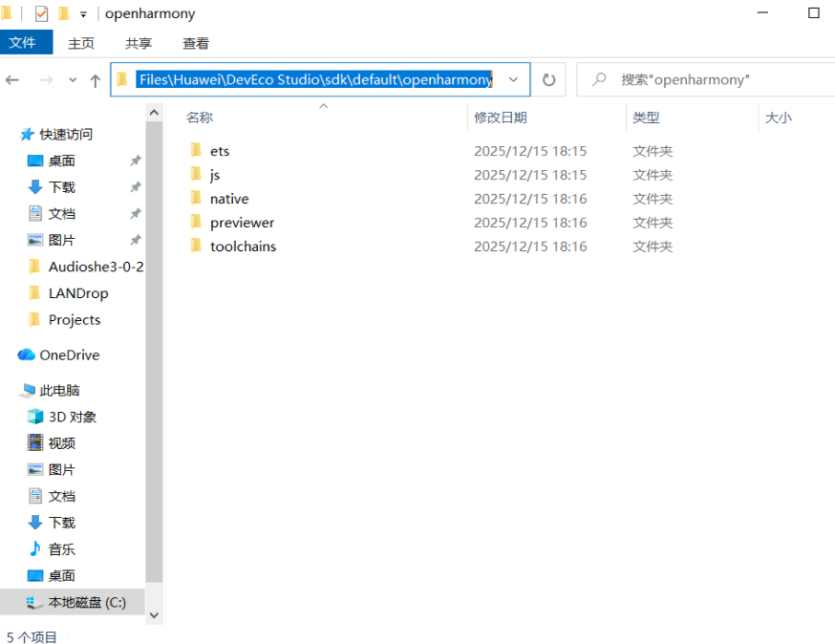835x644 pixels.
Task: Unpin 桌面 from 快速访问
Action: tap(136, 160)
